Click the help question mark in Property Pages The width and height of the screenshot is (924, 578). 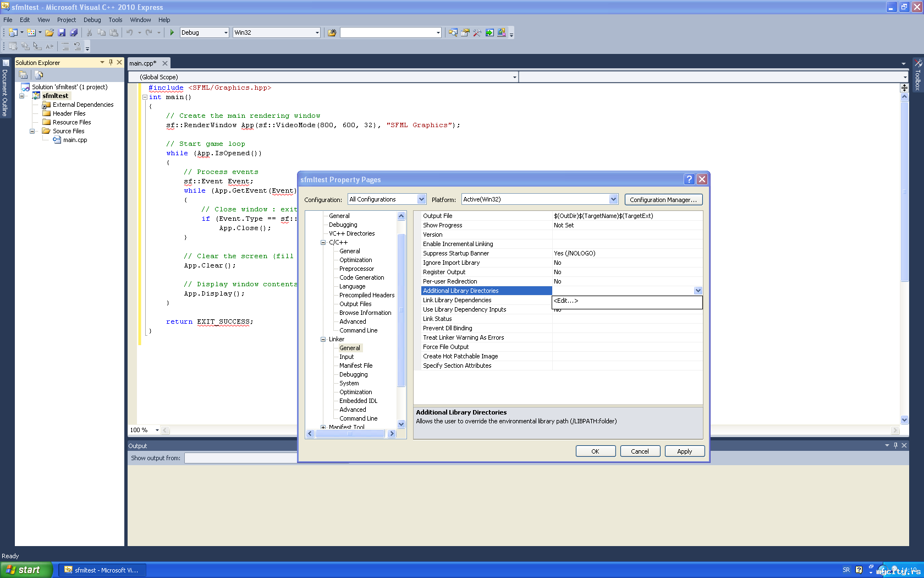(689, 179)
